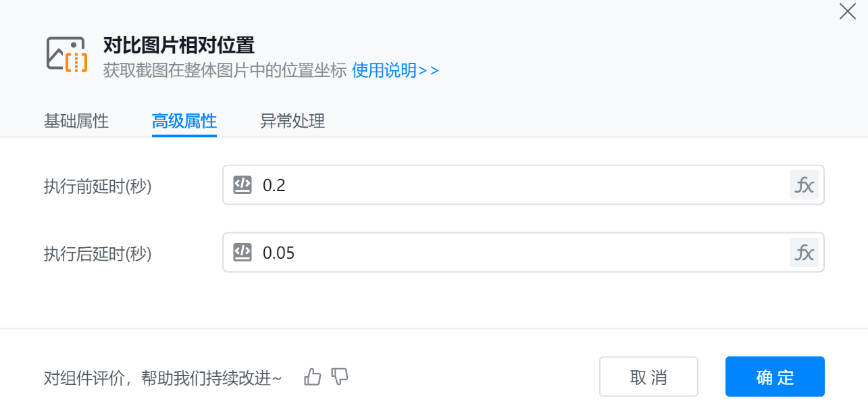The height and width of the screenshot is (410, 868).
Task: Open fx expression editor for 执行后延时
Action: [x=804, y=253]
